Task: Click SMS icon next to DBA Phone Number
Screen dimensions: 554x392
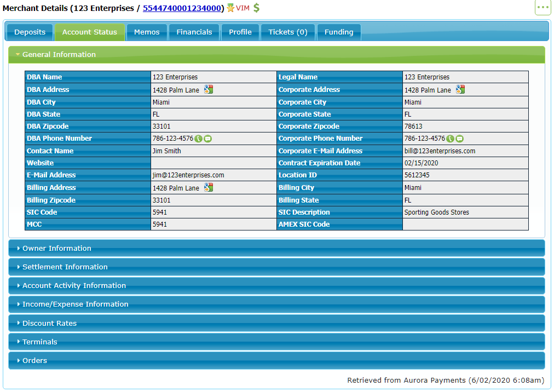Action: (208, 139)
